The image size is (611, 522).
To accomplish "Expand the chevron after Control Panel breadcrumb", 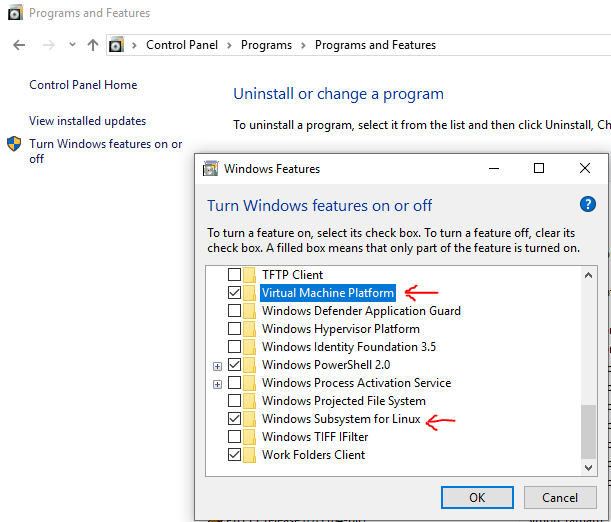I will tap(230, 45).
